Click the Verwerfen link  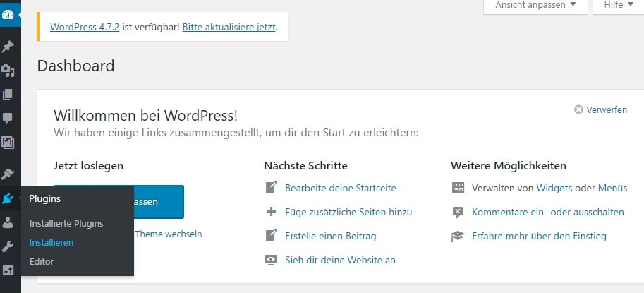tap(607, 109)
